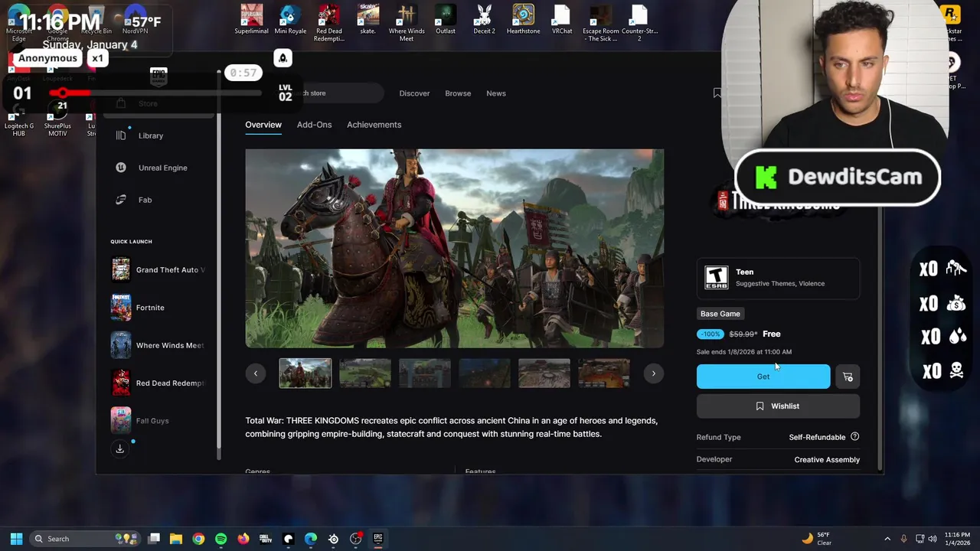The width and height of the screenshot is (980, 551).
Task: Launch Red Dead Redemption from Quick Launch
Action: point(158,383)
